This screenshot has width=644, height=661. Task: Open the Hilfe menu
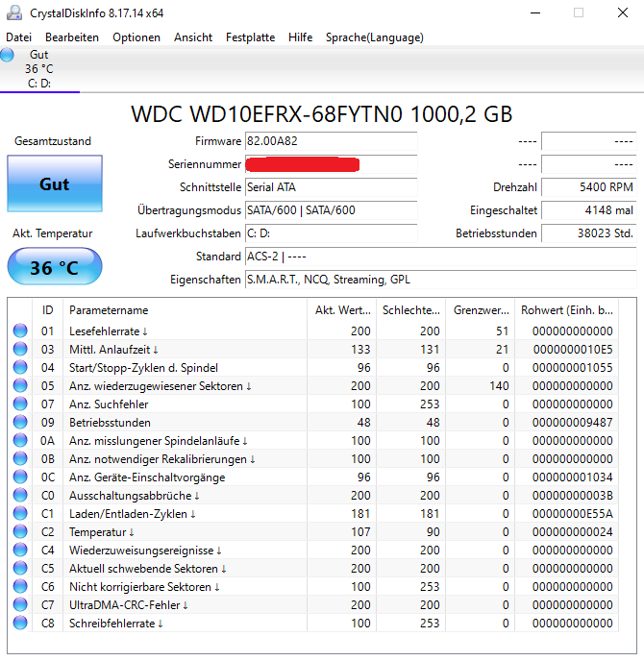tap(300, 37)
